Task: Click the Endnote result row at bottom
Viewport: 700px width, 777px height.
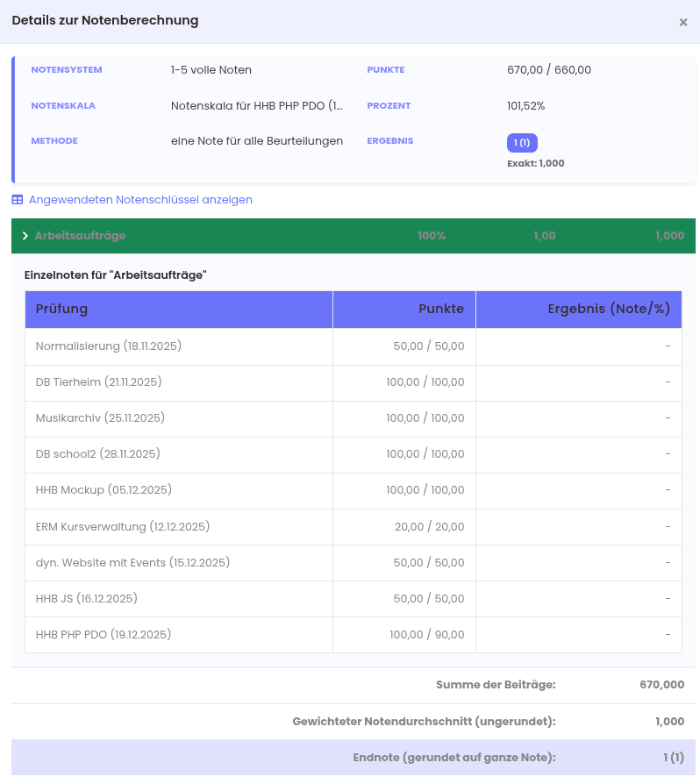Action: pyautogui.click(x=353, y=758)
